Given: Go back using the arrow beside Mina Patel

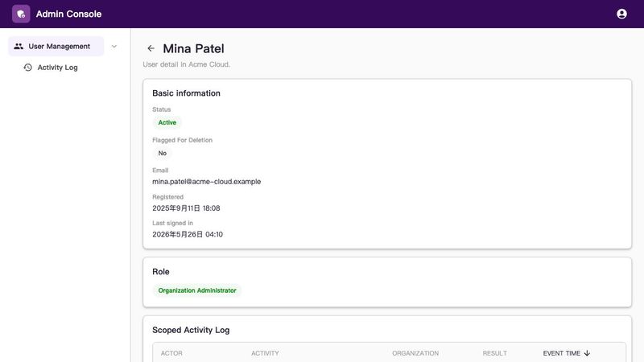Looking at the screenshot, I should pos(151,48).
